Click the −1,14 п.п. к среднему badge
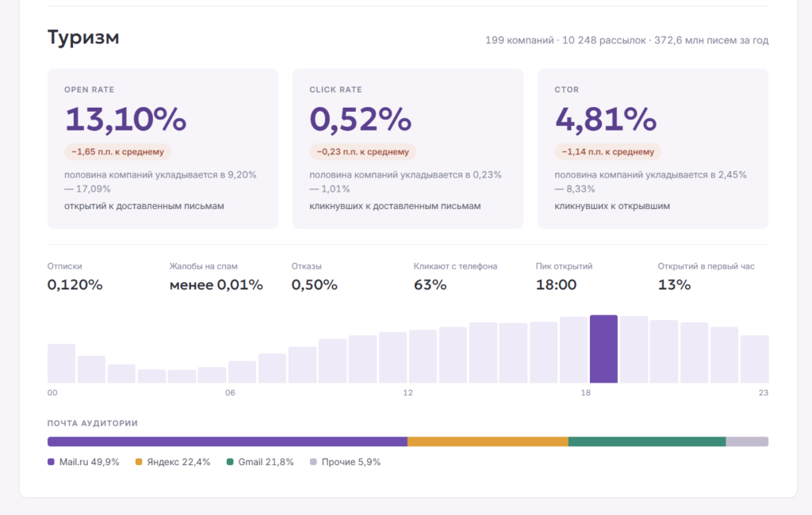The height and width of the screenshot is (515, 812). click(608, 151)
